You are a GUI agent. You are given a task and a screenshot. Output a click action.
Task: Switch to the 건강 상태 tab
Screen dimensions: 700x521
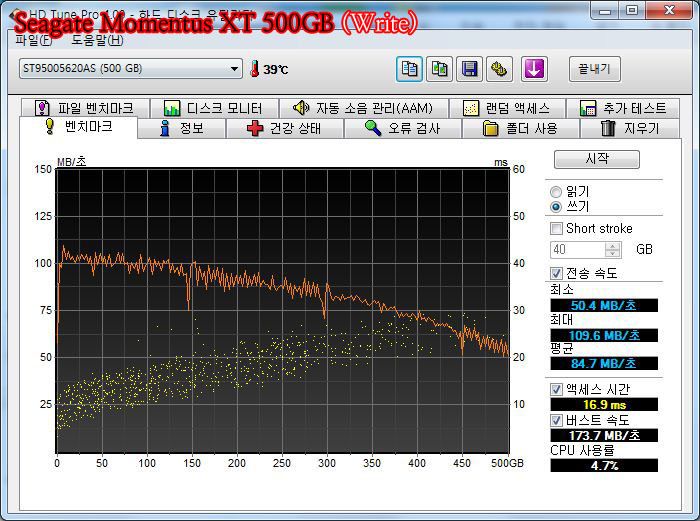pyautogui.click(x=284, y=129)
